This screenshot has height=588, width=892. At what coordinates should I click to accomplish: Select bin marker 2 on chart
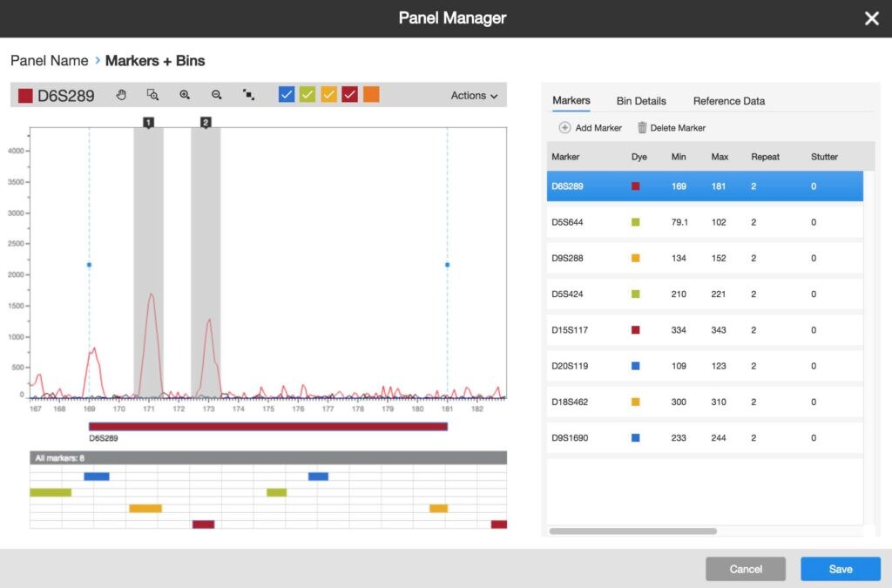click(x=206, y=123)
